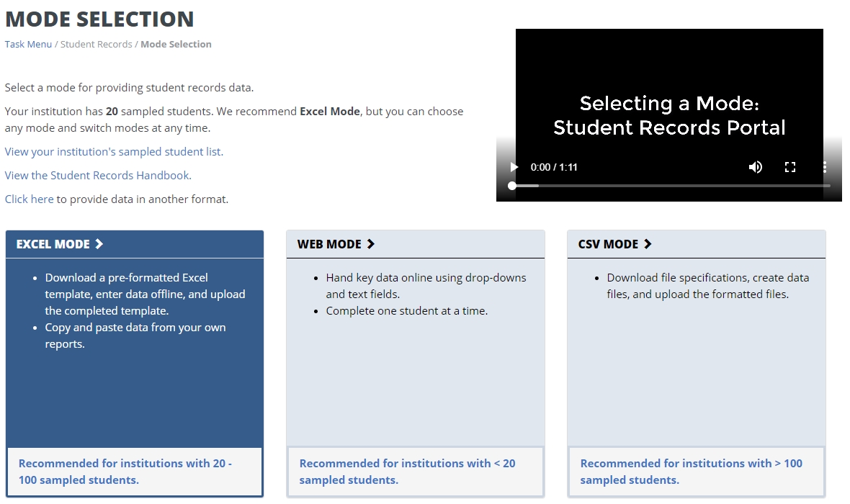Click chevron next to Web Mode

[371, 244]
